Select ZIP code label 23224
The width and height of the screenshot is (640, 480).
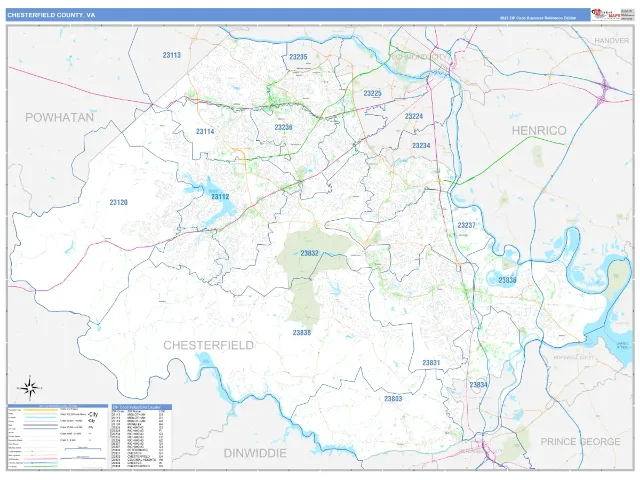pos(414,116)
